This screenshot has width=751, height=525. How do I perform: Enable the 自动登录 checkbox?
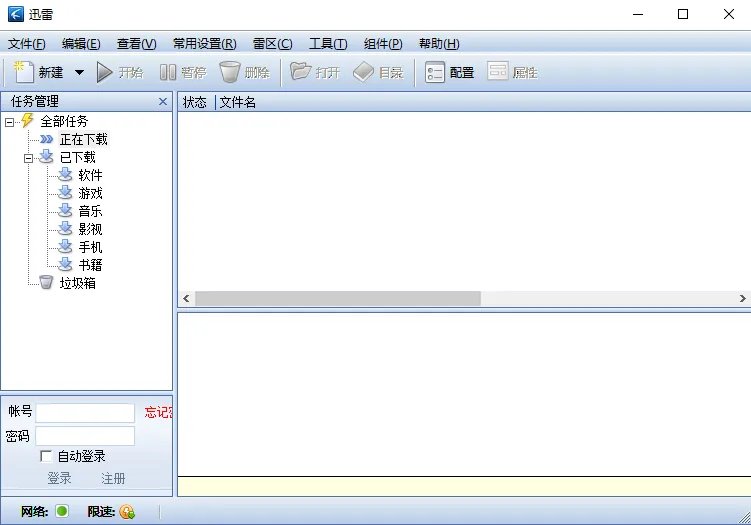[46, 456]
